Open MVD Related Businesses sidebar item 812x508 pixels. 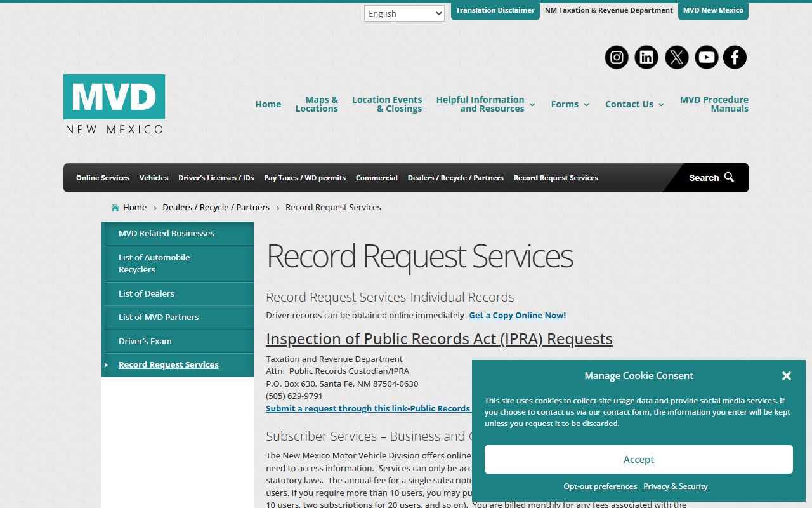click(x=178, y=234)
